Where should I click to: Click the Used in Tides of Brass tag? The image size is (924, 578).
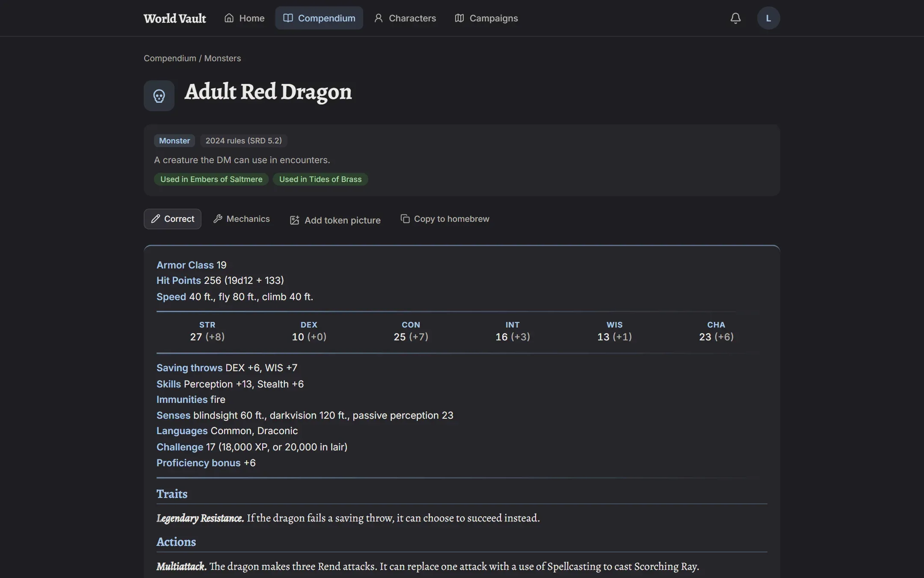[x=320, y=179]
